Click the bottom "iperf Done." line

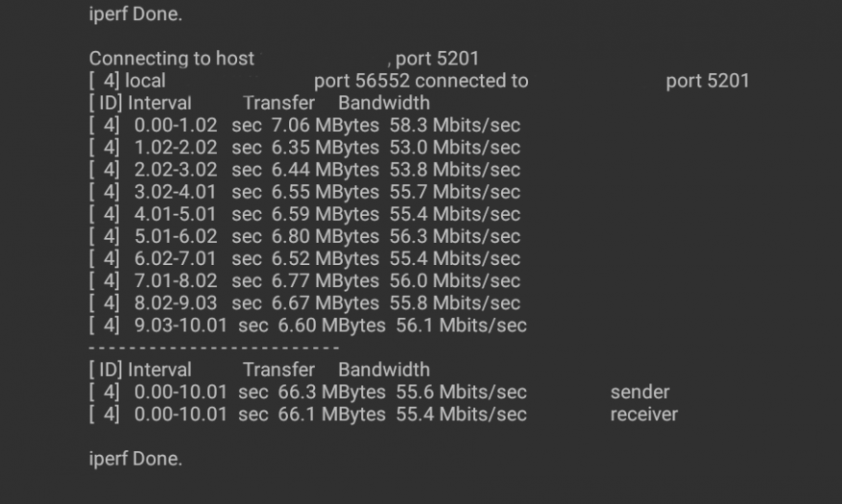pos(134,459)
